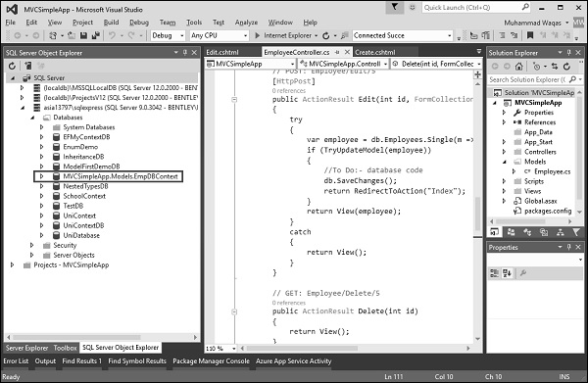This screenshot has height=383, width=588.
Task: Click the New Project toolbar icon
Action: tap(53, 35)
